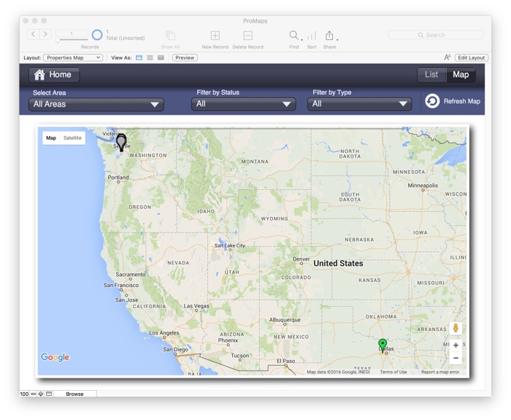Click the Preview button

click(185, 58)
